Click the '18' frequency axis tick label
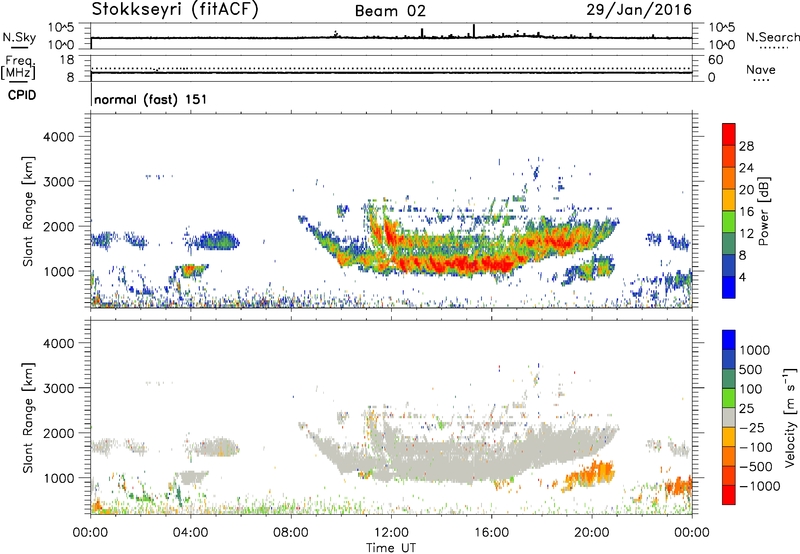The width and height of the screenshot is (800, 554). tap(67, 60)
